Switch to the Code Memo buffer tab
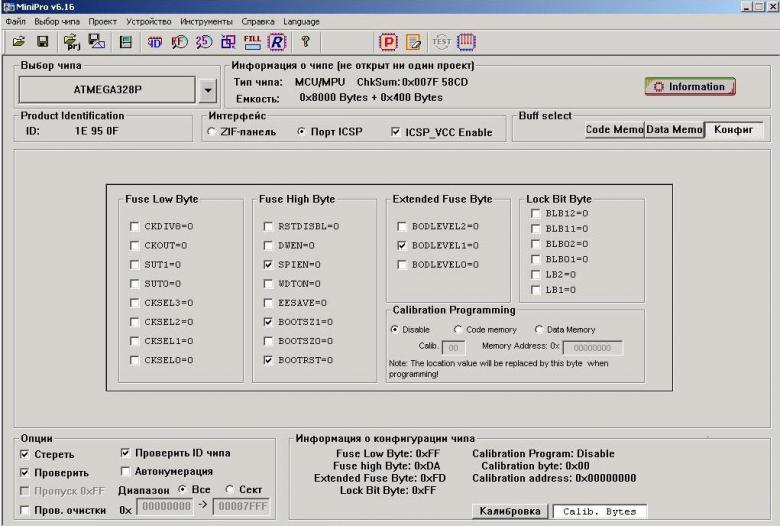Screen dimensions: 780x526 tap(614, 130)
